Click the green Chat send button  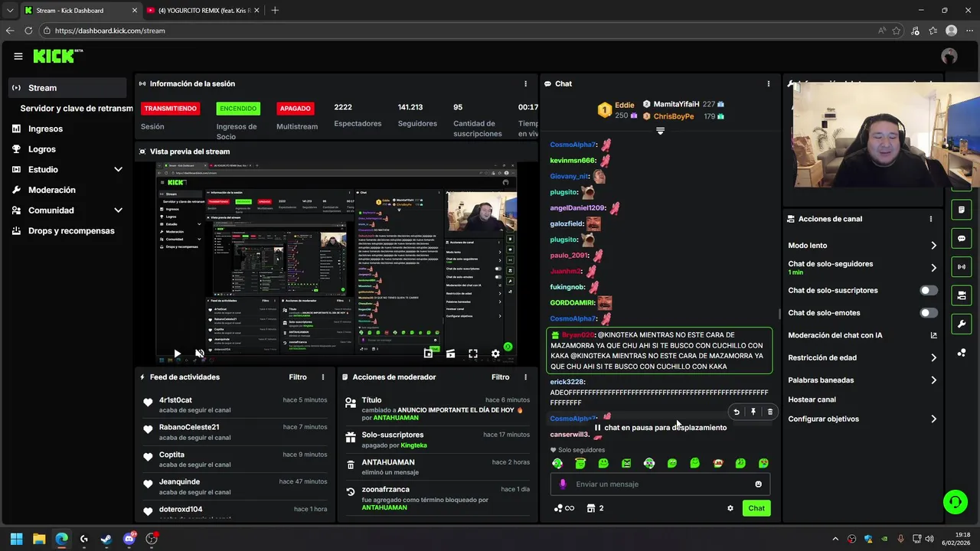point(756,508)
